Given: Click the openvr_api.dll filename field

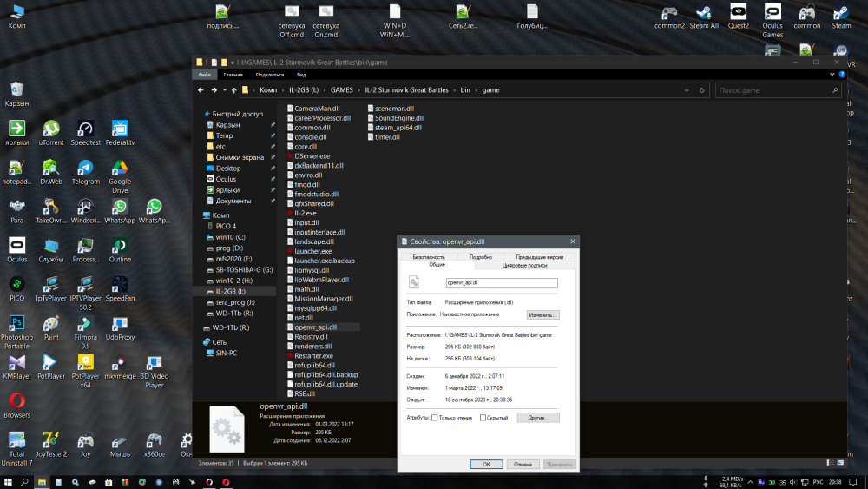Looking at the screenshot, I should [501, 282].
